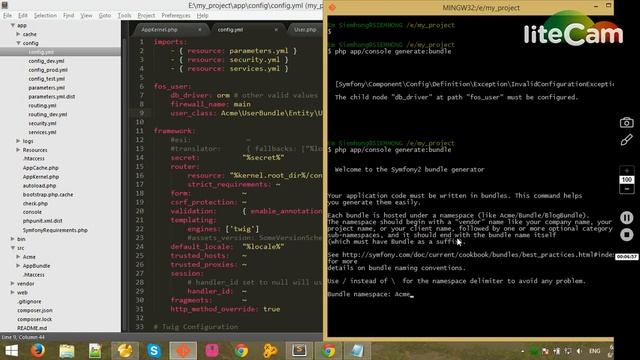Stop the liteCam recording
This screenshot has width=640, height=360.
(627, 235)
